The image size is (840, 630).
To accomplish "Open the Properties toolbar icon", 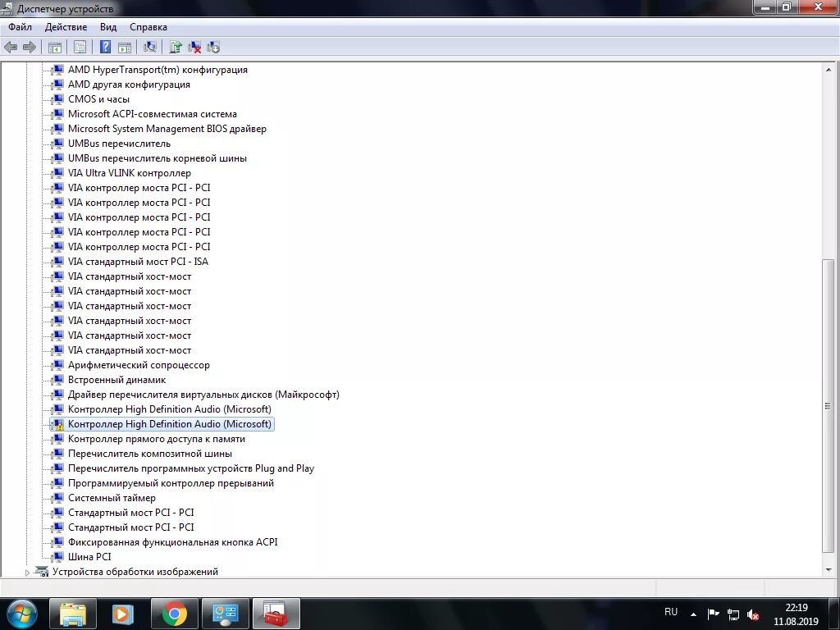I will [x=80, y=47].
